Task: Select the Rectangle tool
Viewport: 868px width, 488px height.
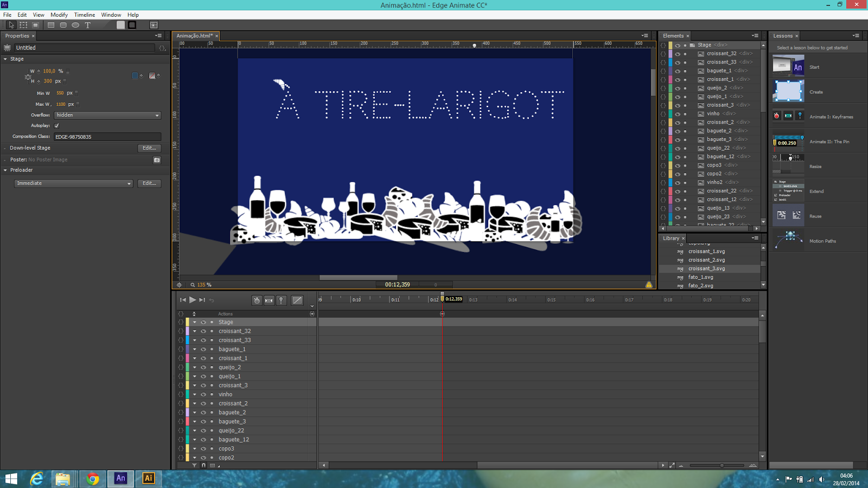Action: click(51, 25)
